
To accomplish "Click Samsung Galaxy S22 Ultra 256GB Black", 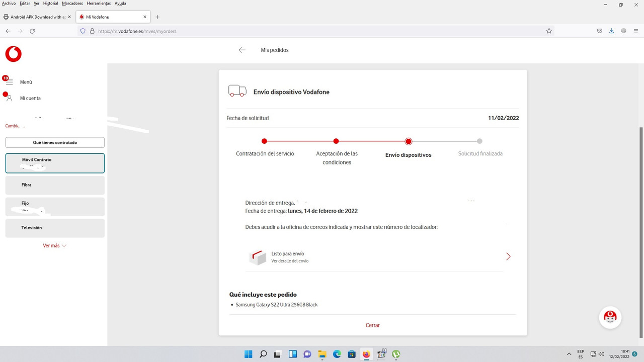I will coord(277,305).
